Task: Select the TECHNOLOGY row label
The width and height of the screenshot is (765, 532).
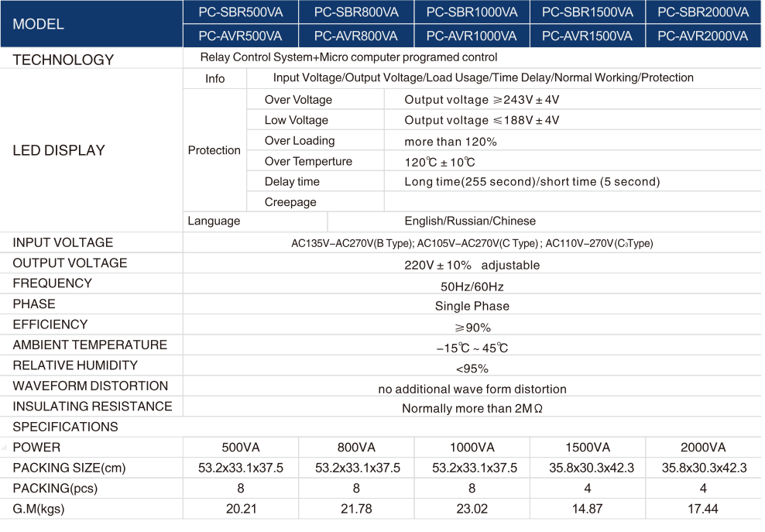Action: click(x=63, y=60)
